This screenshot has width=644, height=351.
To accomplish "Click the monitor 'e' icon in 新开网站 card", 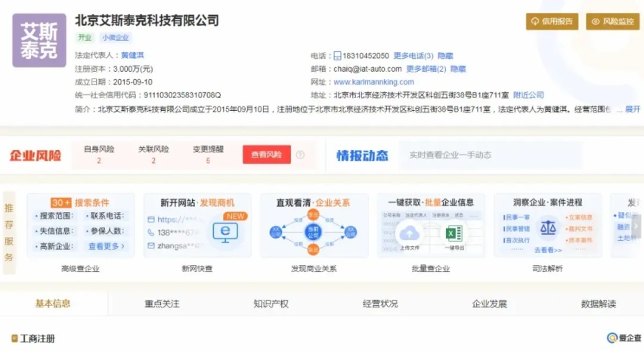I will coord(225,232).
